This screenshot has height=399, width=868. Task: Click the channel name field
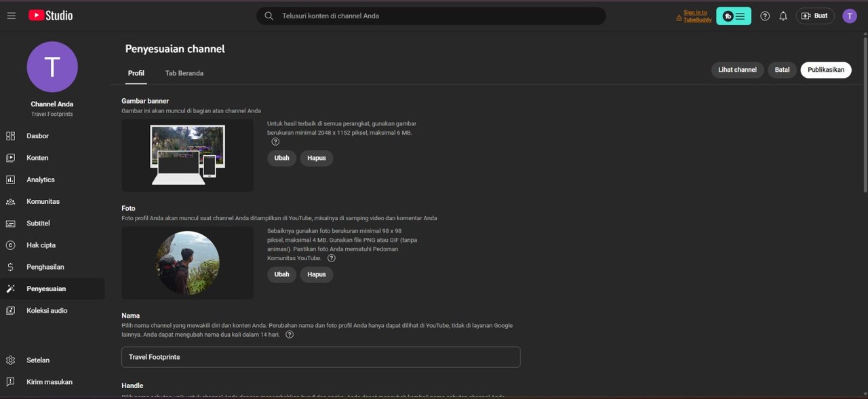click(x=321, y=357)
